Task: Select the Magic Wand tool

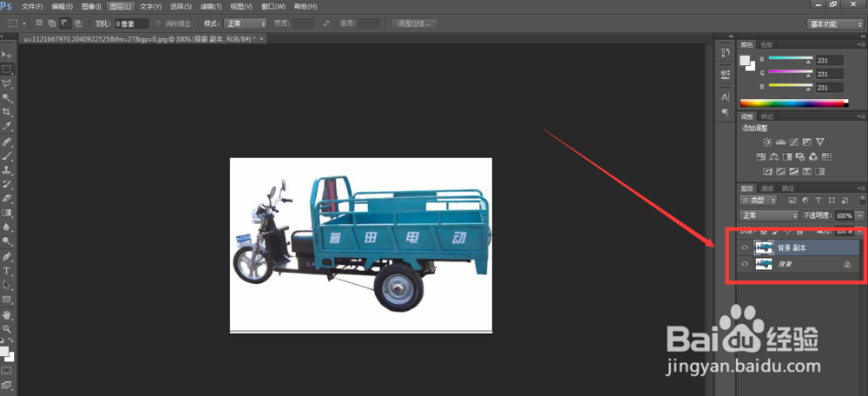Action: 7,98
